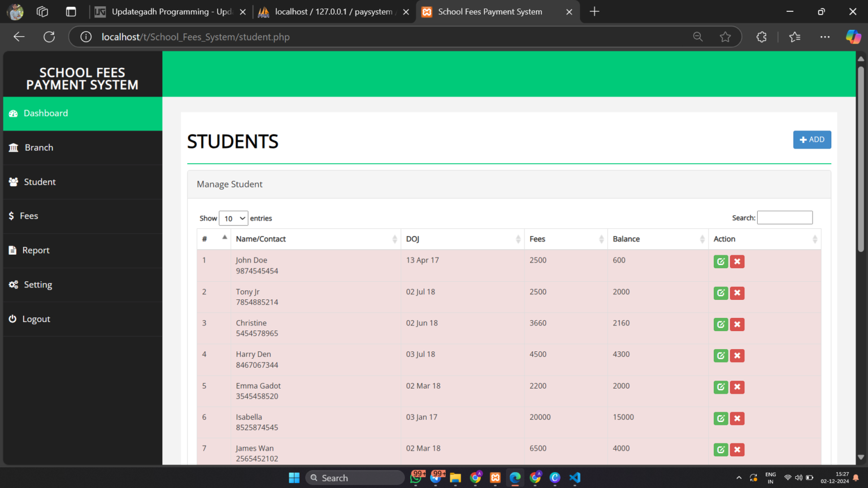Click the page vertical scrollbar
868x488 pixels.
861,158
